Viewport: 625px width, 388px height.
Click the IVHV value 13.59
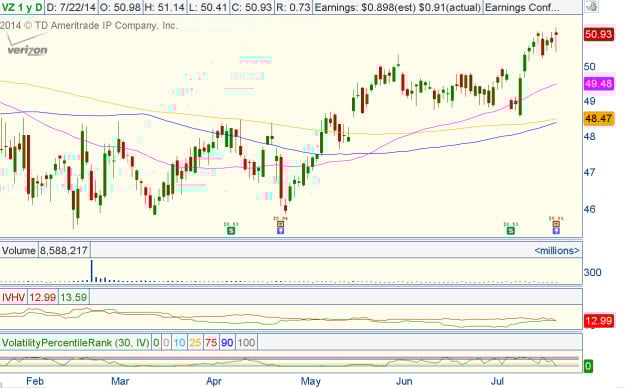tap(74, 297)
